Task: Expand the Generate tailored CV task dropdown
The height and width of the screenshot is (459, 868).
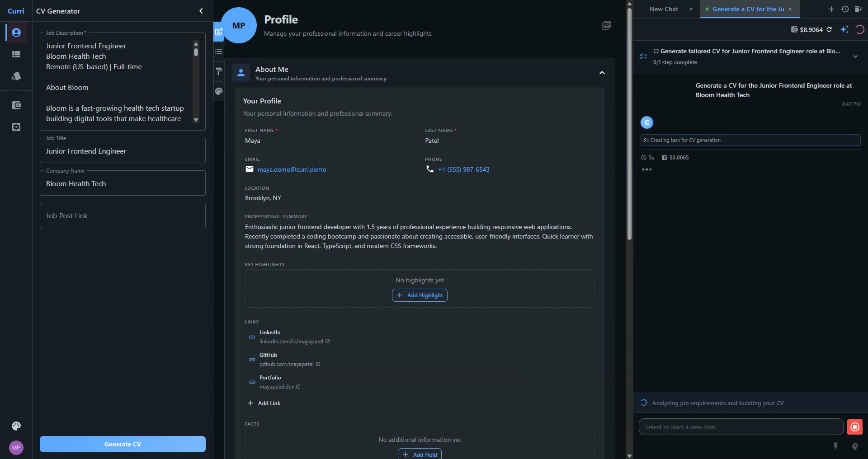Action: 855,56
